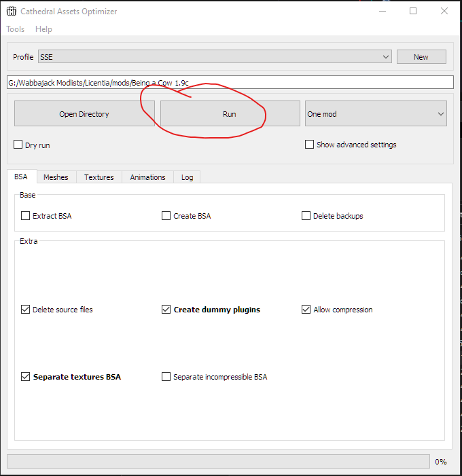Click the Cathedral Assets Optimizer app icon

[x=12, y=12]
